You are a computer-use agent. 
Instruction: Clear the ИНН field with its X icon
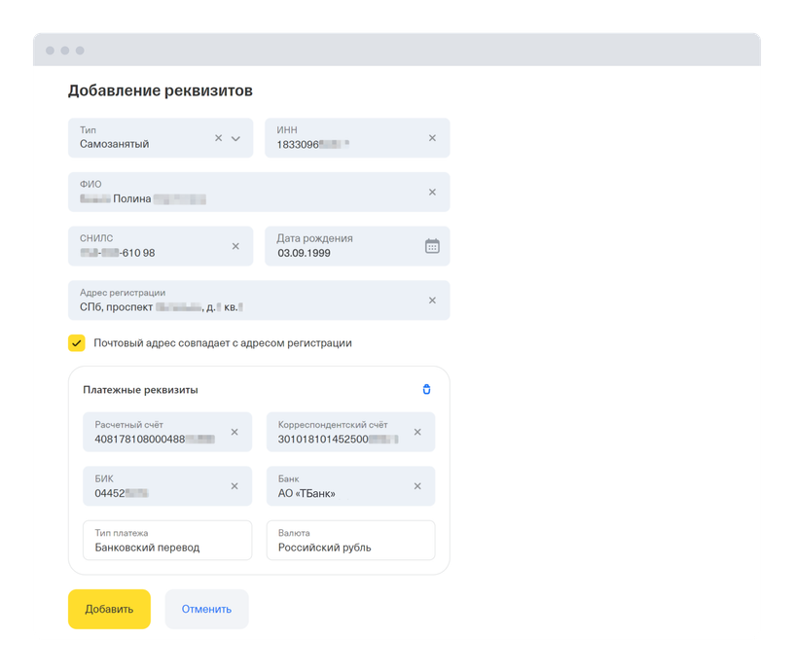point(432,138)
